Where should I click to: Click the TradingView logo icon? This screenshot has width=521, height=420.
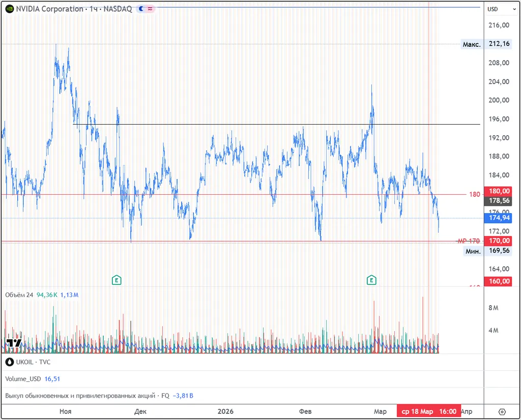coord(13,343)
